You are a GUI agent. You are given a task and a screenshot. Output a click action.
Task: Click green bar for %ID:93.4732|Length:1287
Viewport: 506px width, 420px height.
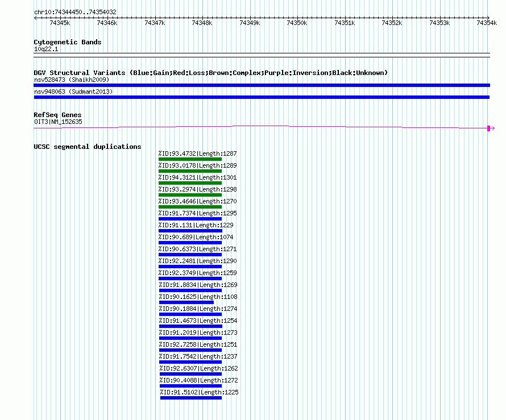click(x=190, y=159)
